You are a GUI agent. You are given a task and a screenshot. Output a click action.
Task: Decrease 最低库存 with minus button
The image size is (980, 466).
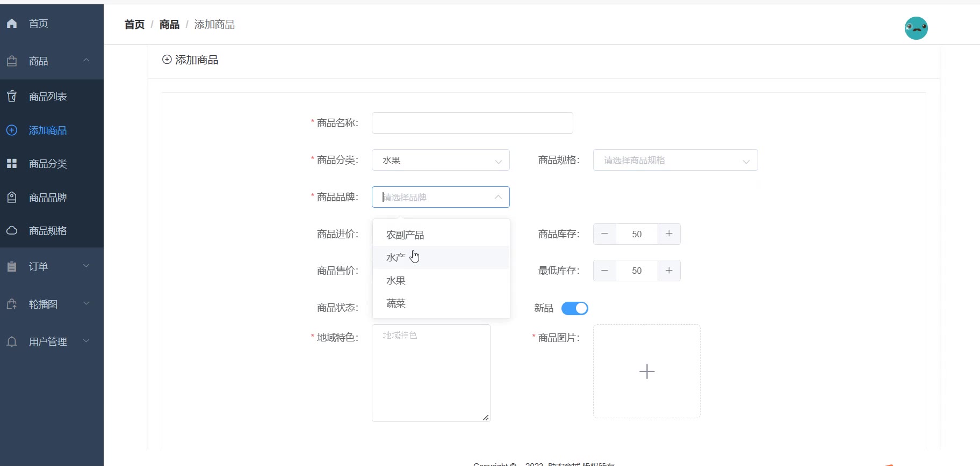pos(604,271)
